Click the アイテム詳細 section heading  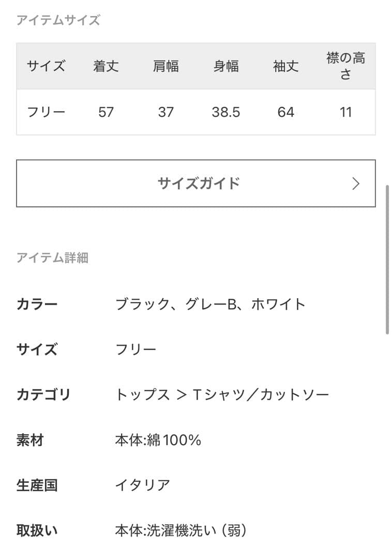tap(52, 258)
